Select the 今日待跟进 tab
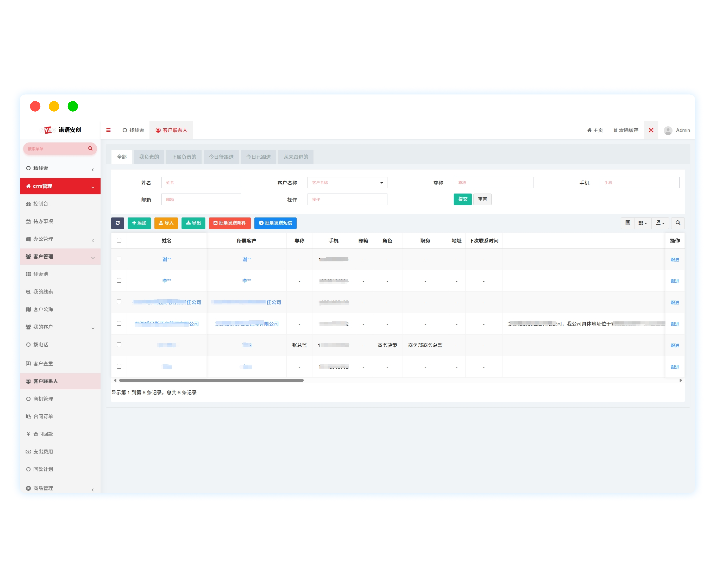This screenshot has height=588, width=715. pos(221,157)
